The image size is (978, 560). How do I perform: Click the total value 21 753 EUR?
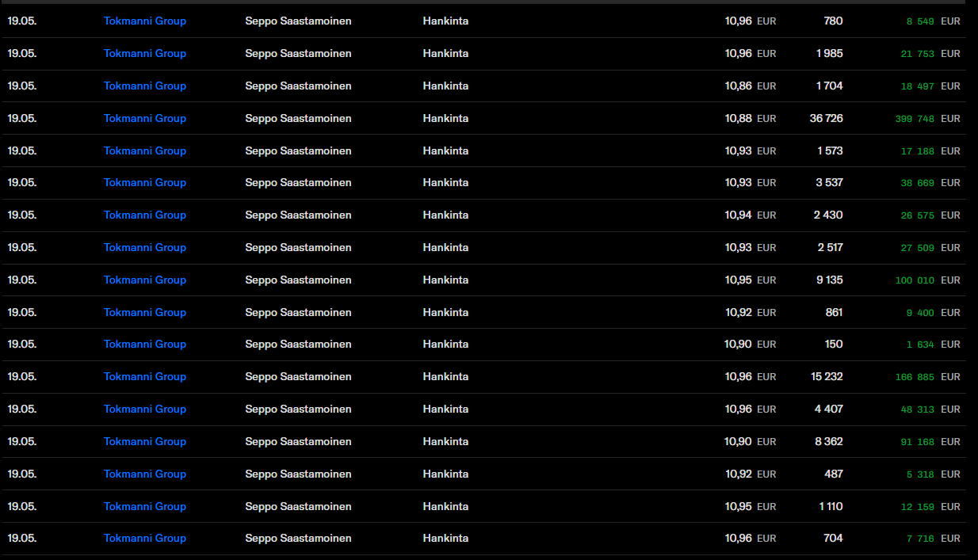pos(930,54)
